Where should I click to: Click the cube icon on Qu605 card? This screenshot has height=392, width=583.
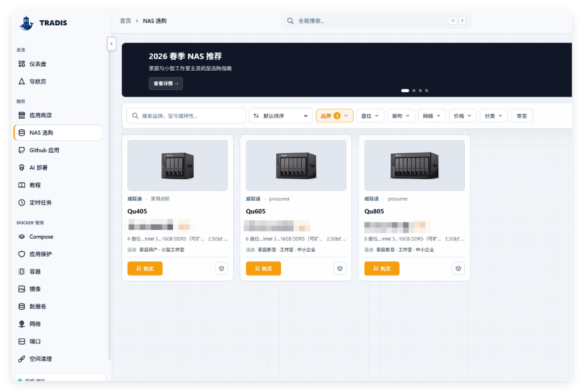tap(340, 269)
